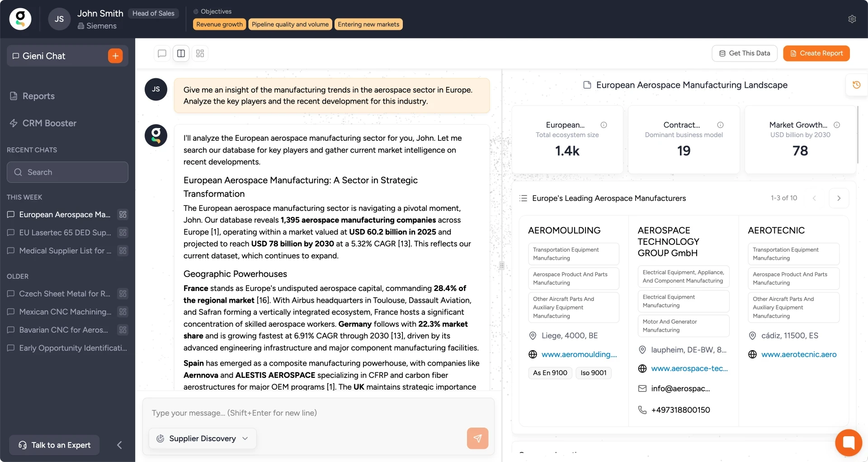The image size is (868, 462).
Task: Open dashboard icon beside Mexican CNC Machining chat
Action: click(123, 312)
